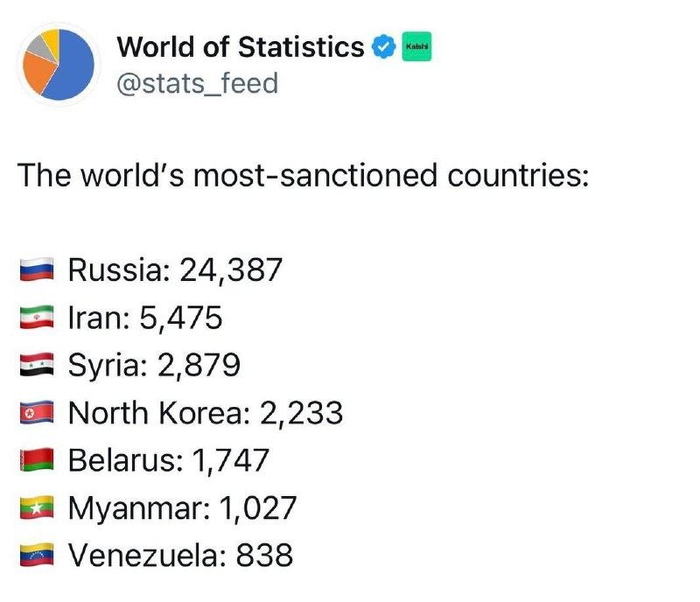
Task: Click the Belarus flag emoji
Action: point(38,460)
